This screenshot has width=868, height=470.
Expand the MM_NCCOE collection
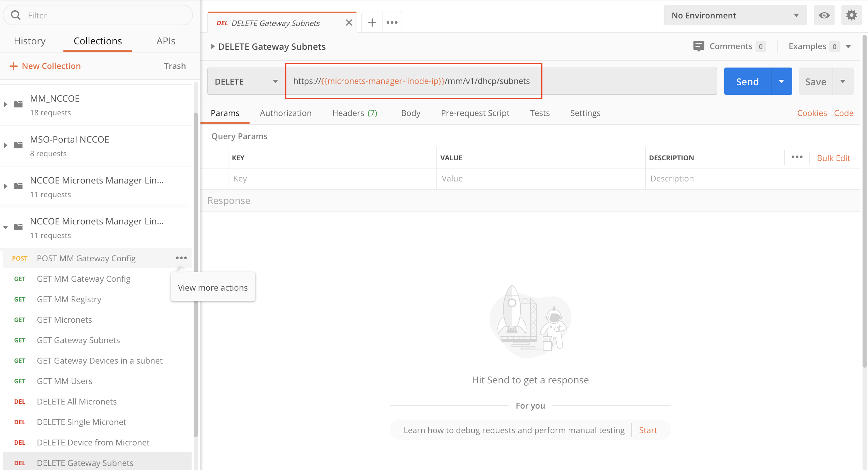click(x=5, y=104)
